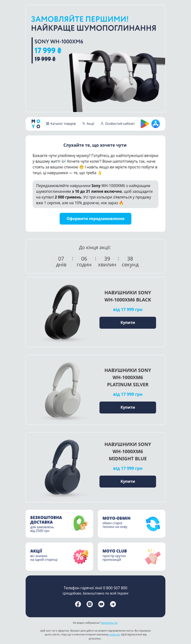Click the MOYO logo in navigation bar

[36, 124]
